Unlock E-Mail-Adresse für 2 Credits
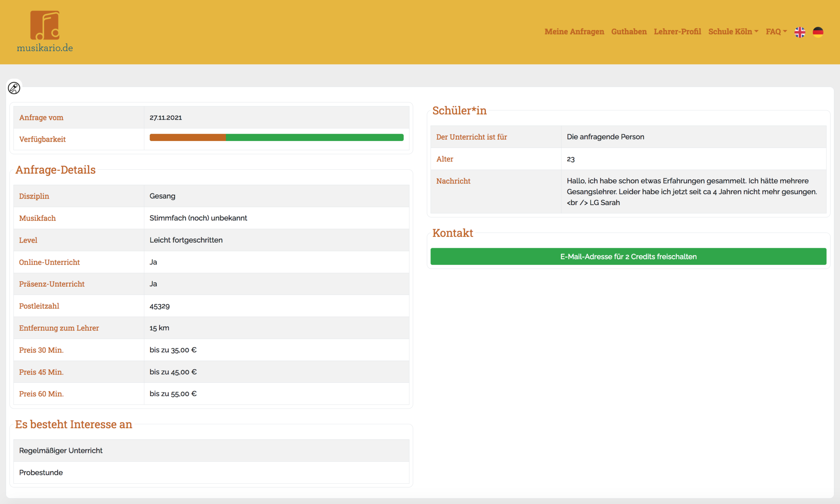This screenshot has height=504, width=840. pos(628,257)
